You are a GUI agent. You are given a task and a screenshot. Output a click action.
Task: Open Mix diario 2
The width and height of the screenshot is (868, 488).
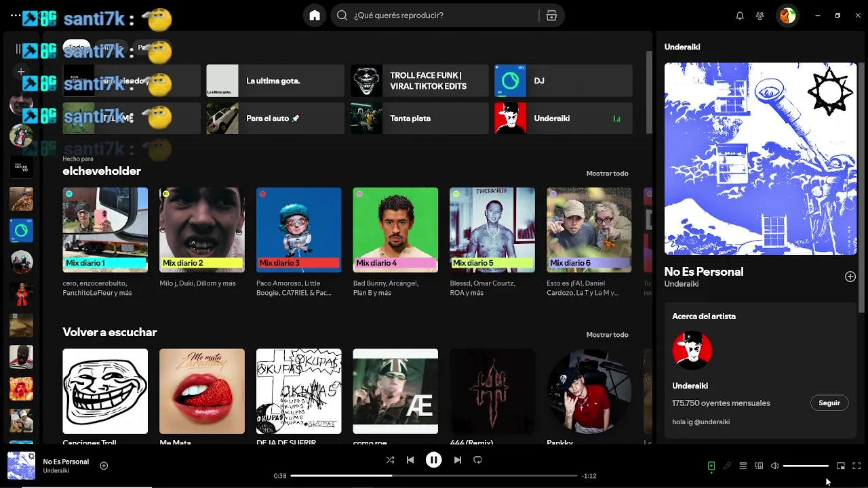(202, 230)
